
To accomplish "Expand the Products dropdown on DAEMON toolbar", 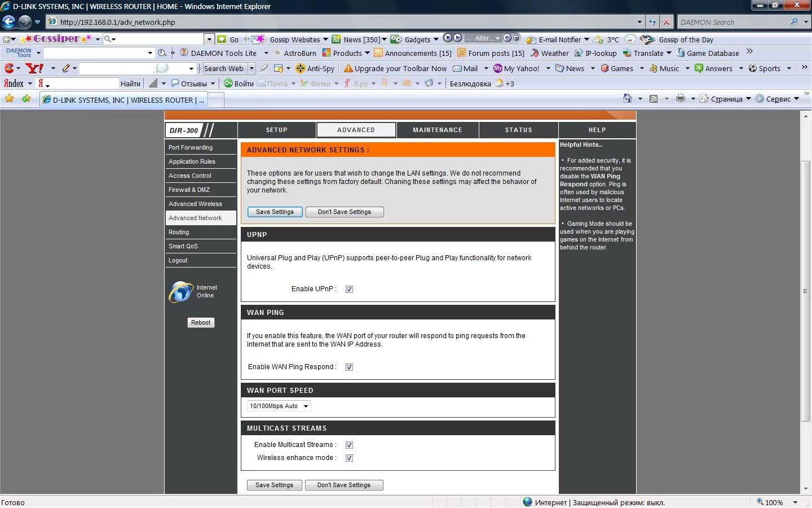I will (367, 53).
